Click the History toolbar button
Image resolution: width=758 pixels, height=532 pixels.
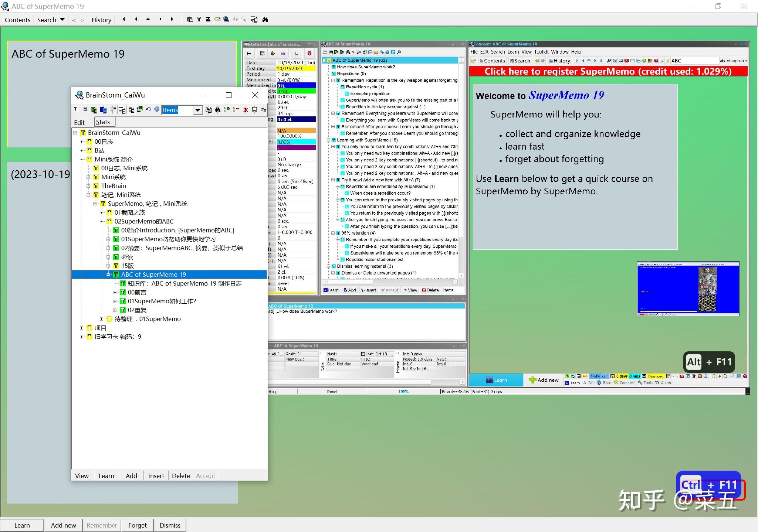(101, 20)
